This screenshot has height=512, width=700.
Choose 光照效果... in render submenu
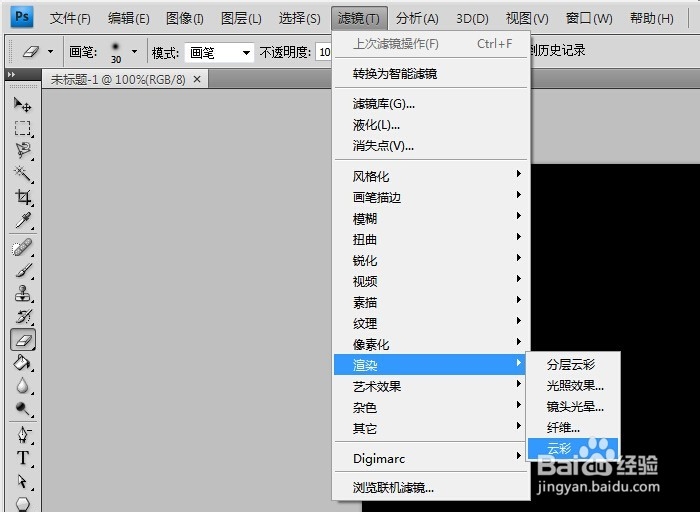coord(573,385)
